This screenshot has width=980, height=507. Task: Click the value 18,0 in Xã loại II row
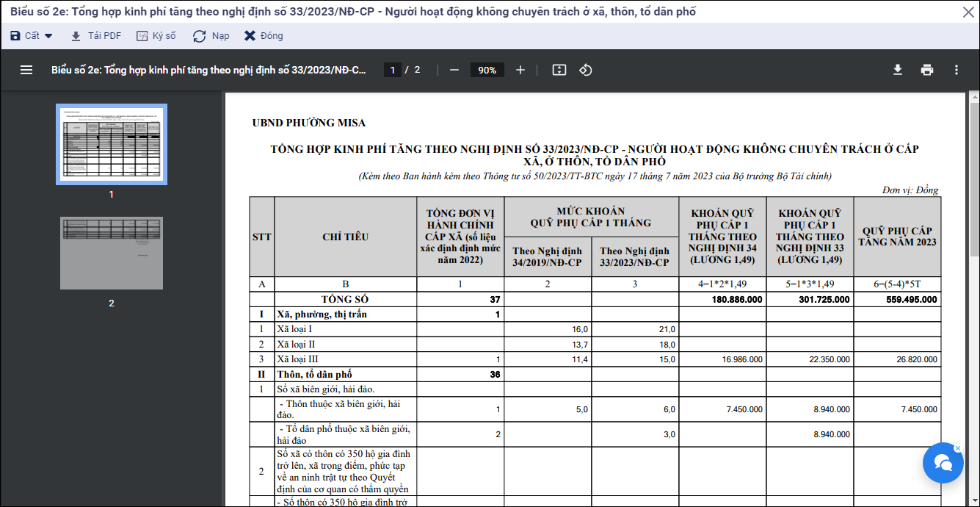point(667,345)
